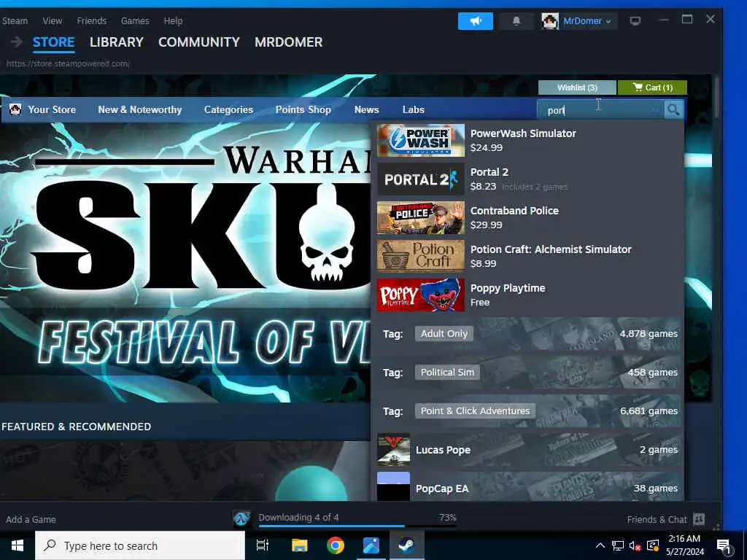This screenshot has width=747, height=560.
Task: Open the MrDomer account dropdown
Action: [x=587, y=21]
